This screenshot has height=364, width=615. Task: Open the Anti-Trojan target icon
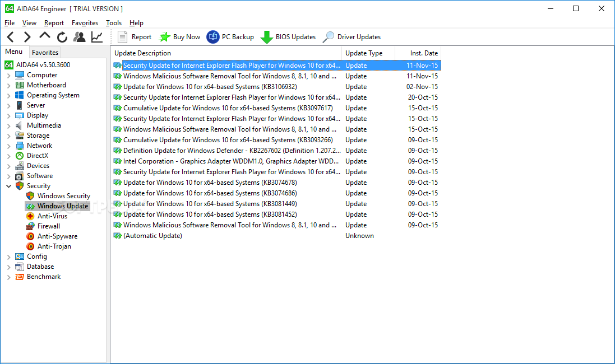[30, 246]
